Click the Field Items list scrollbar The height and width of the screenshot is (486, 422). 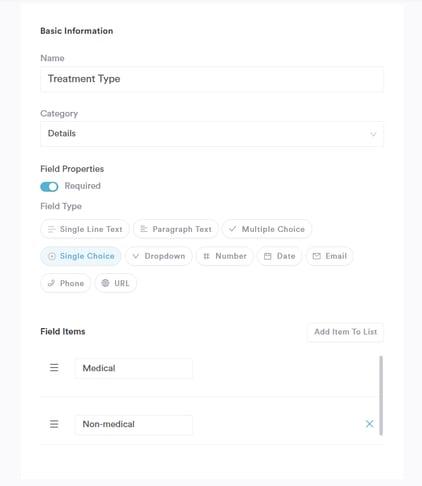pos(381,395)
